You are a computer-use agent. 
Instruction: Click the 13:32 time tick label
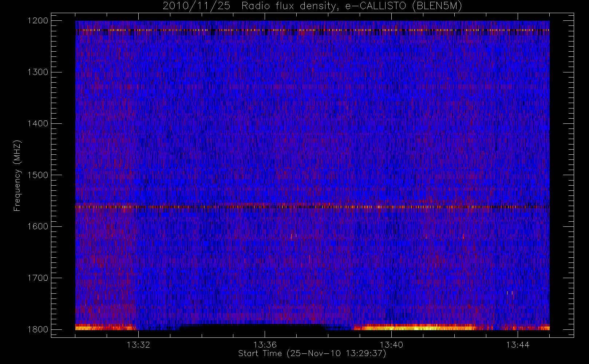click(138, 345)
